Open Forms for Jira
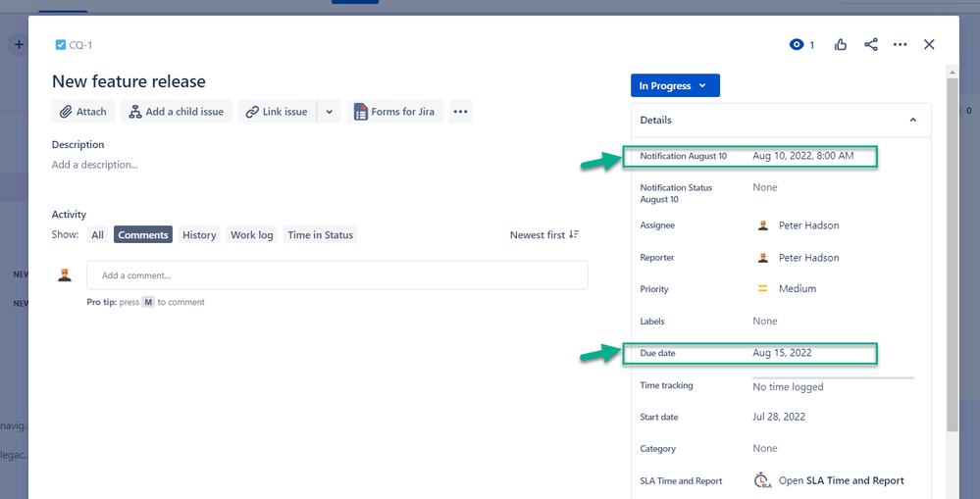The width and height of the screenshot is (980, 499). coord(395,112)
